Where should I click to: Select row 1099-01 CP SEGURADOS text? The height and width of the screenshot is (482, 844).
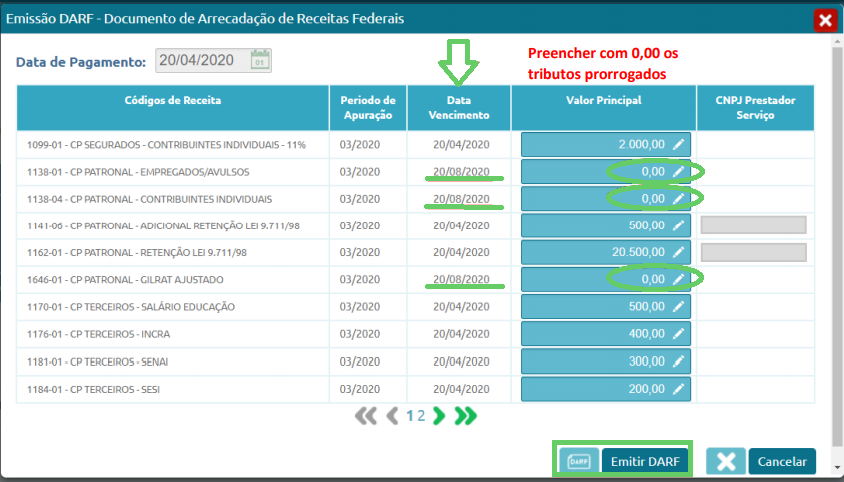166,145
